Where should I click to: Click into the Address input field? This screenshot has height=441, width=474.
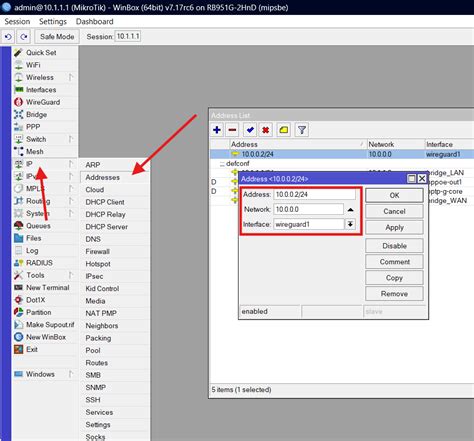click(x=315, y=194)
